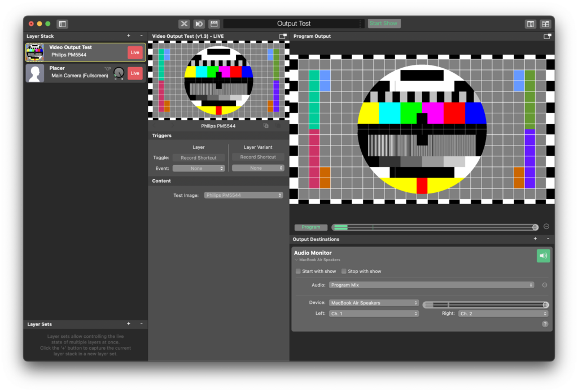Click the round knob on the Placer layer
The image size is (578, 392).
pyautogui.click(x=119, y=73)
